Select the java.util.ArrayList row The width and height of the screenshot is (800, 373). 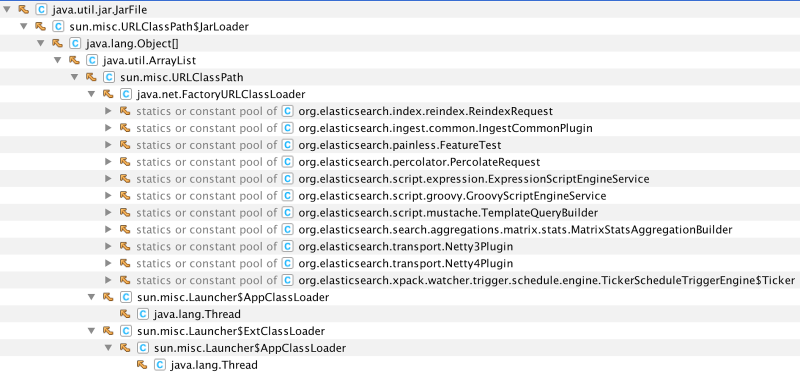[400, 60]
